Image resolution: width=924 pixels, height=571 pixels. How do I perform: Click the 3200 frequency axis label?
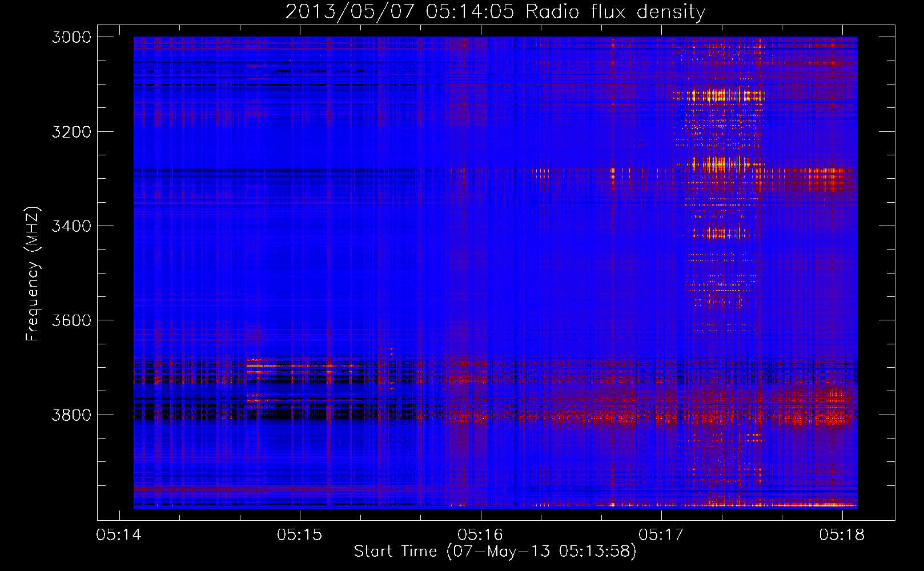(71, 132)
